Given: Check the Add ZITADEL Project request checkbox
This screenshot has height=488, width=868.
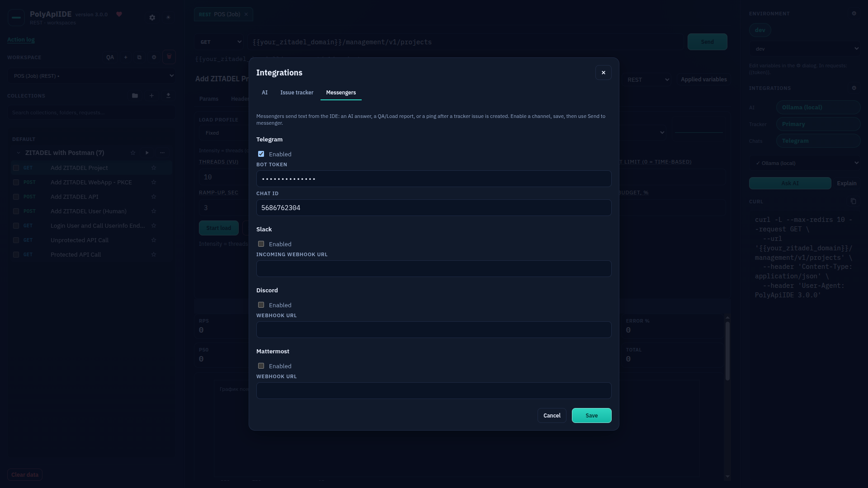Looking at the screenshot, I should point(16,168).
